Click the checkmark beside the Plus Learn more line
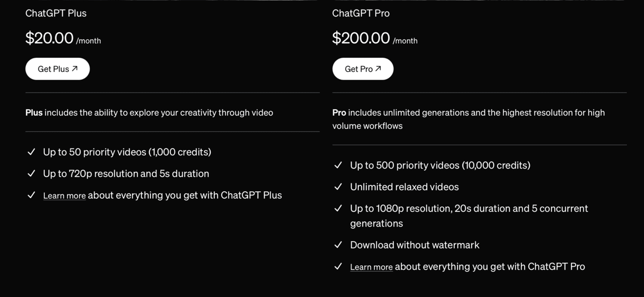The height and width of the screenshot is (297, 644). pos(31,195)
